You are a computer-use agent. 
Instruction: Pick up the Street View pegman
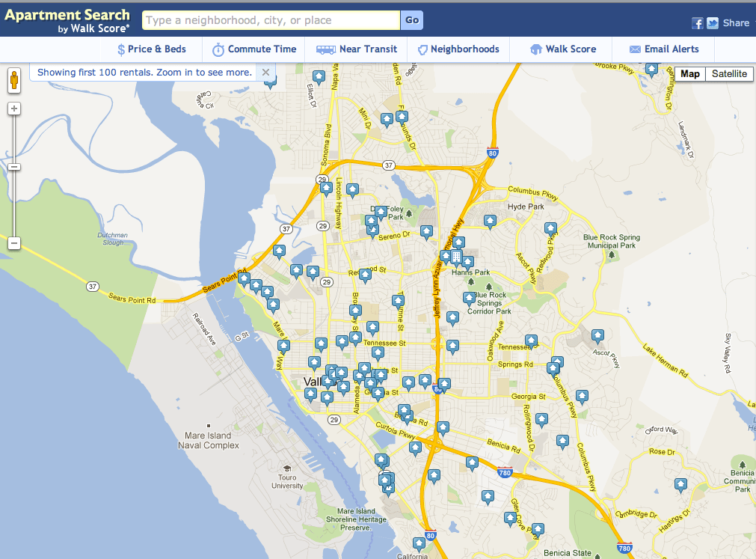click(14, 80)
